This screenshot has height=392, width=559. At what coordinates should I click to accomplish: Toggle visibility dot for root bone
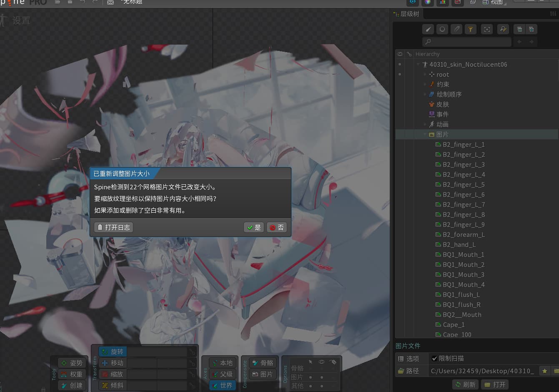coord(400,74)
